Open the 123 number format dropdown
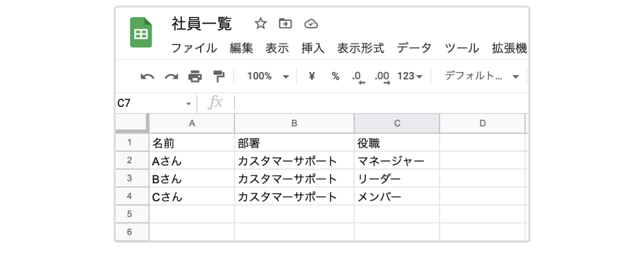The image size is (644, 259). click(410, 77)
